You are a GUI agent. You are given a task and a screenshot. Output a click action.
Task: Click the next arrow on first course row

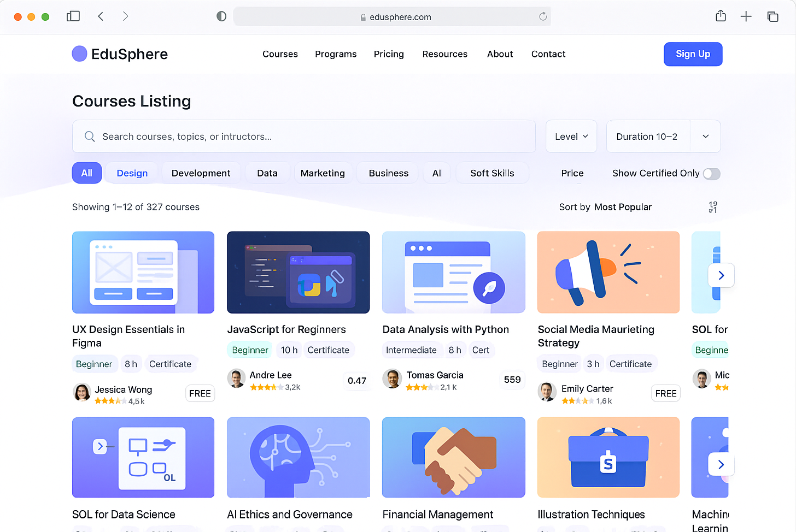(x=721, y=275)
